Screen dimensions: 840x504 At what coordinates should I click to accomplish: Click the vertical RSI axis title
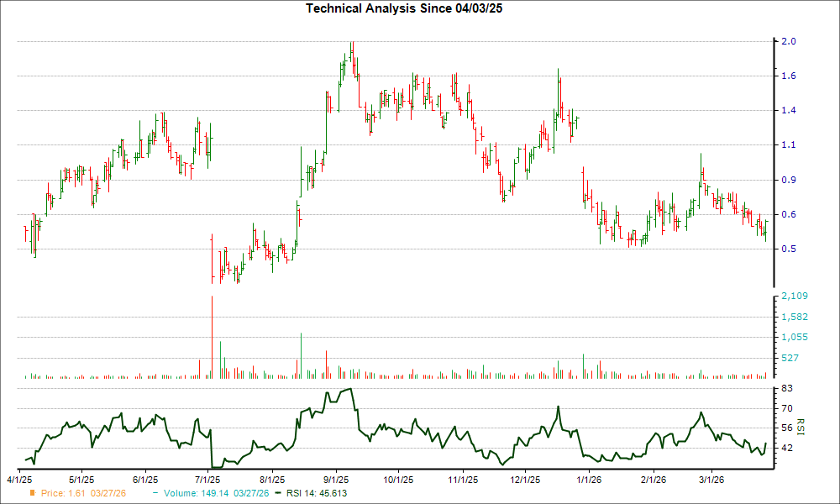(x=801, y=427)
